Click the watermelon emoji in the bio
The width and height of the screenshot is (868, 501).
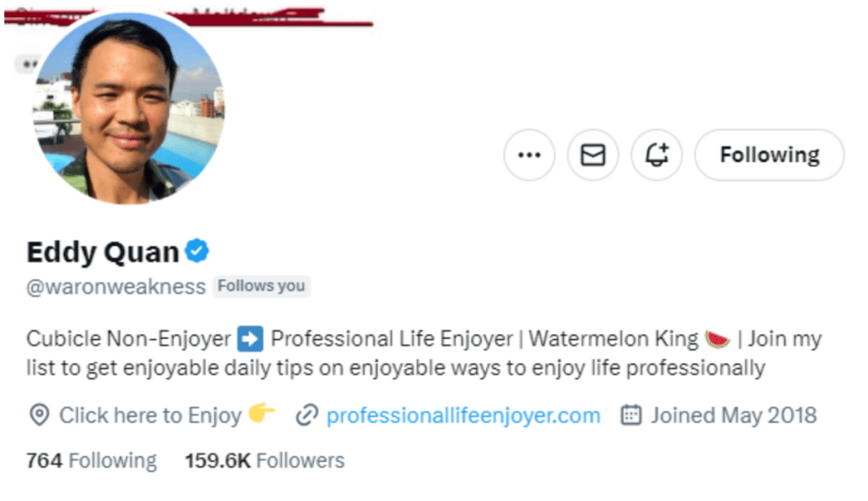(717, 340)
